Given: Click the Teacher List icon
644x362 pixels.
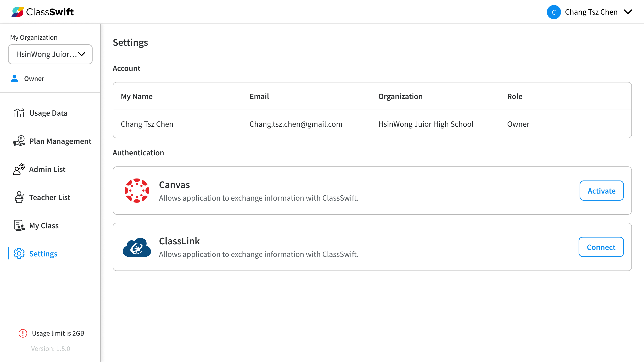Looking at the screenshot, I should point(19,197).
